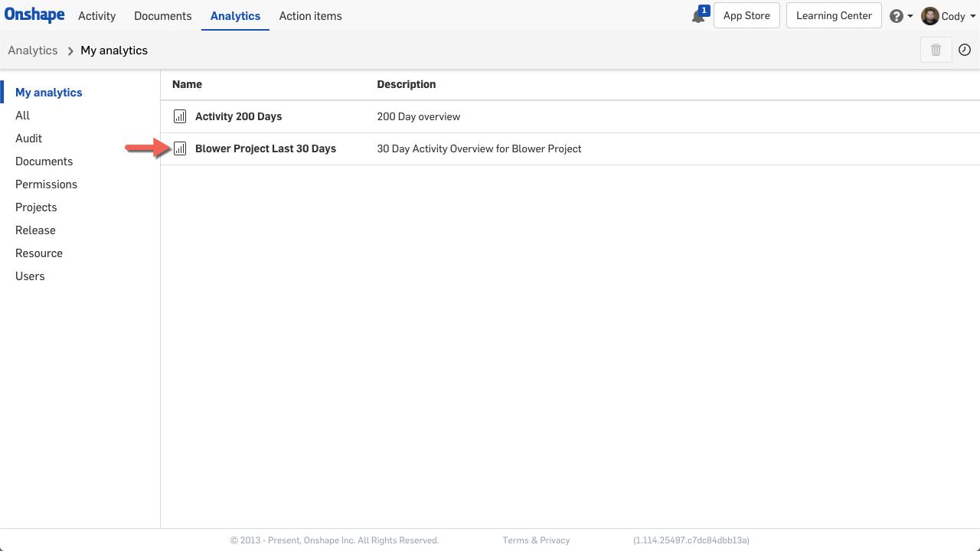
Task: Click the chart icon beside Activity 200 Days
Action: pos(180,116)
